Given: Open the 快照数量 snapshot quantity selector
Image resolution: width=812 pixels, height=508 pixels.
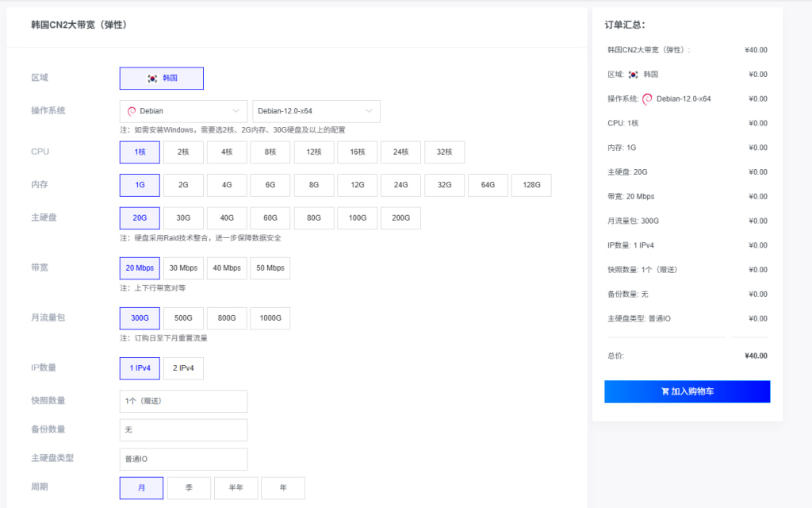Looking at the screenshot, I should tap(183, 402).
